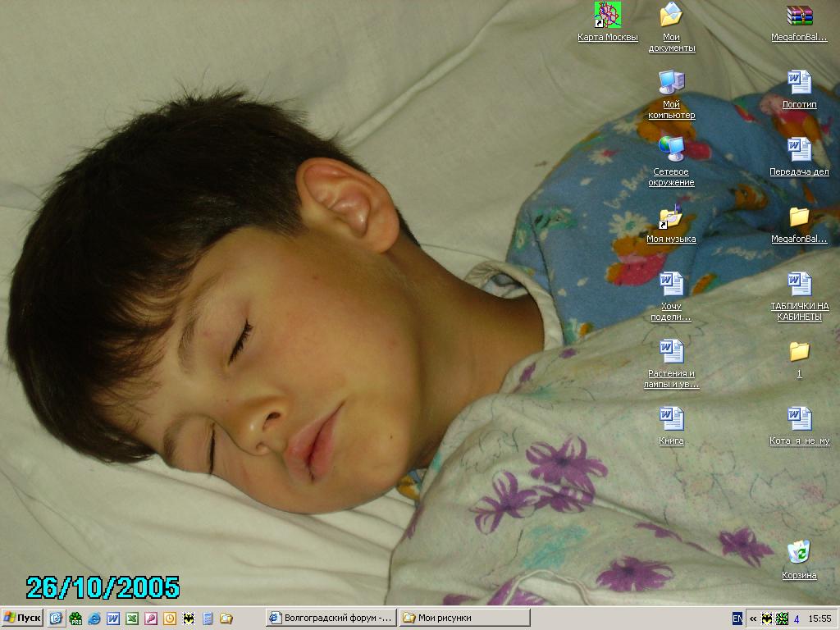Select the Мой компьютер desktop icon

pyautogui.click(x=671, y=82)
